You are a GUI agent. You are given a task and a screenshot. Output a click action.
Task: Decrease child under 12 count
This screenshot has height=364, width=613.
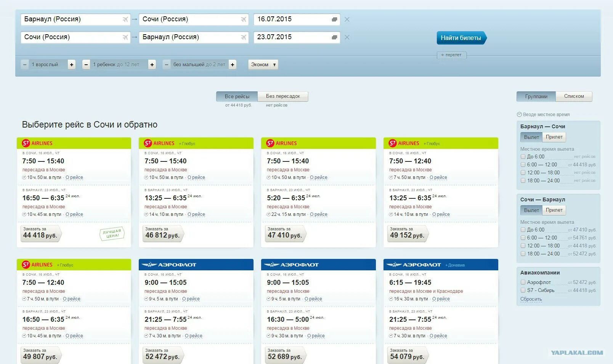(86, 65)
